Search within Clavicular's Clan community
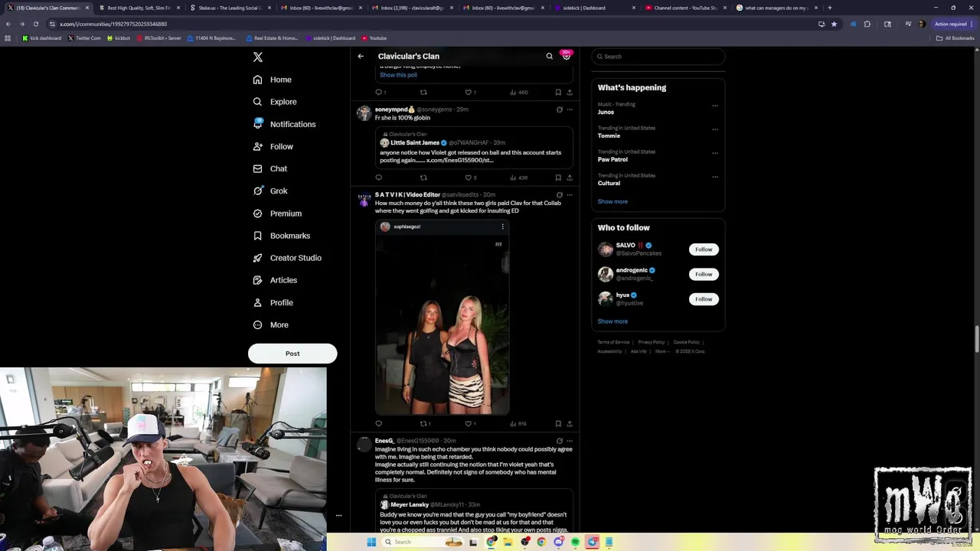 point(549,56)
